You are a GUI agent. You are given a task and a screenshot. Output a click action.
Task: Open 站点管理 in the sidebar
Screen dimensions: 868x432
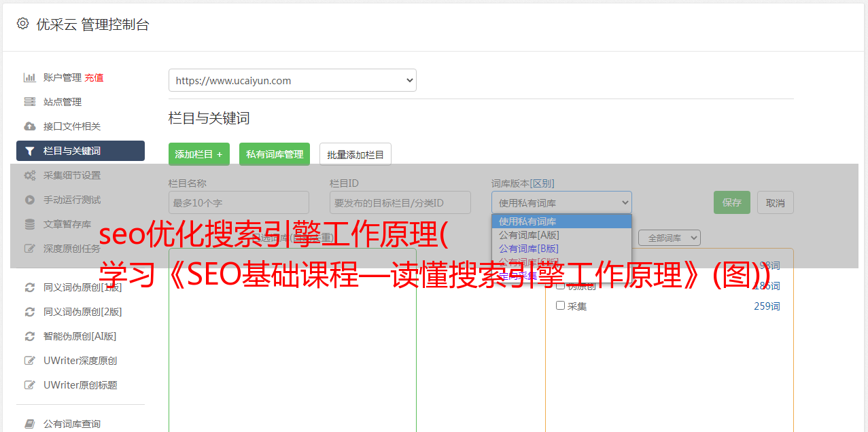(x=63, y=102)
